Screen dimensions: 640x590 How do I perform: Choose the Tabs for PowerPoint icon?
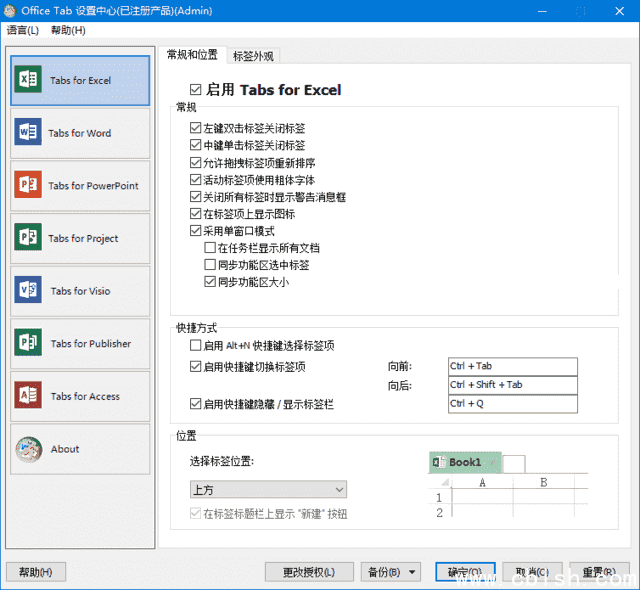[28, 184]
